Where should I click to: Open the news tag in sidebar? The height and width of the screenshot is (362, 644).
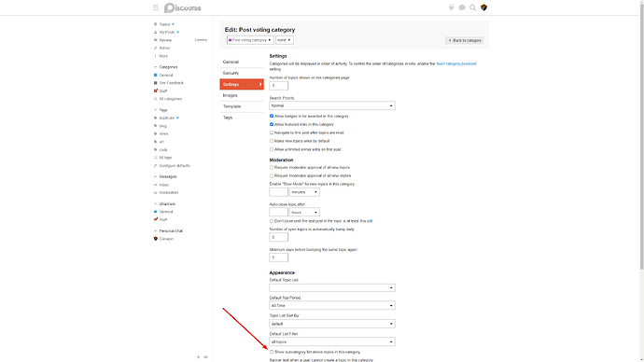(163, 133)
